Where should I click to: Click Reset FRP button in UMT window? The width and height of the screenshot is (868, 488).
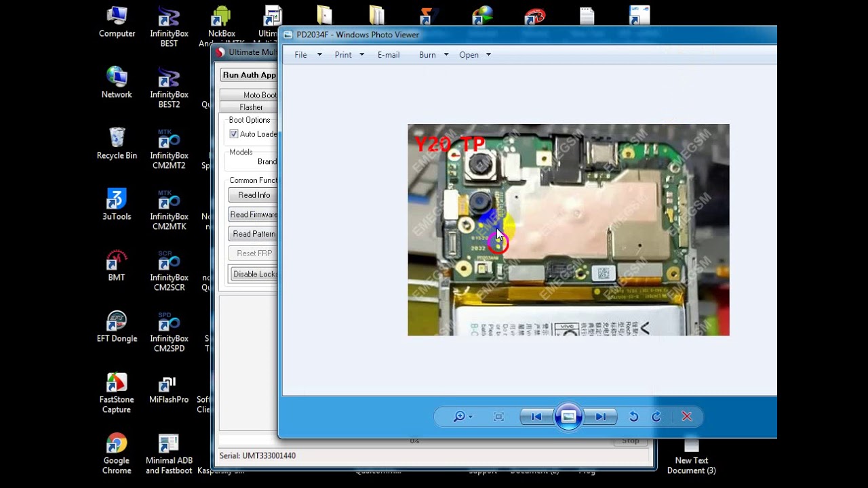click(254, 253)
